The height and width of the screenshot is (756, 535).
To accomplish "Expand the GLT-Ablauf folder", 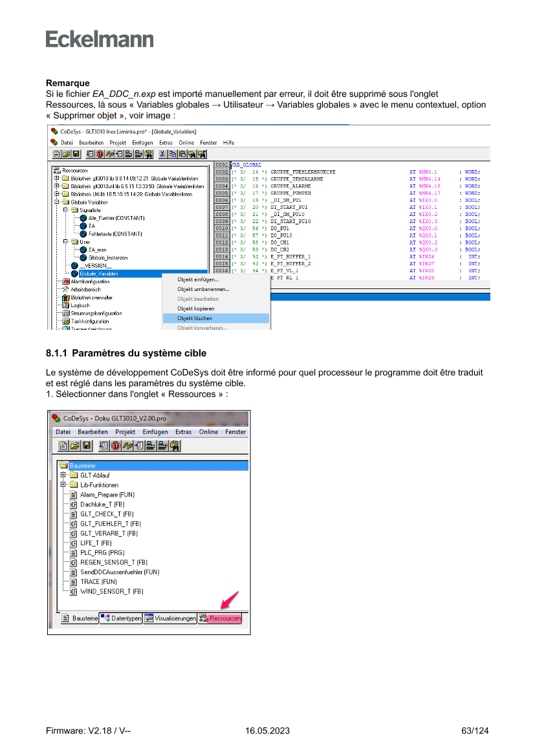I will pos(63,475).
